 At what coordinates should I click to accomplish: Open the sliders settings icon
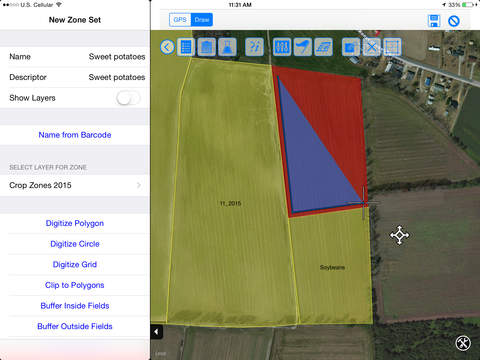[282, 47]
